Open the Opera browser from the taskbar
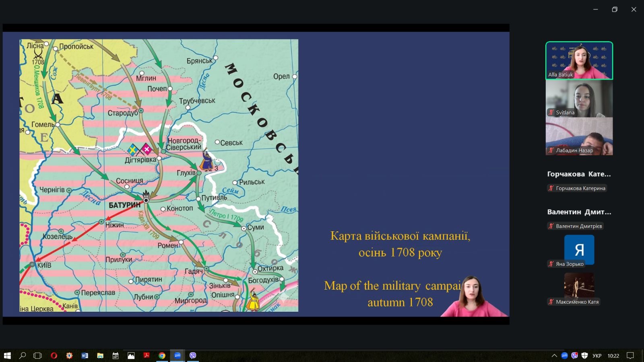 tap(54, 356)
